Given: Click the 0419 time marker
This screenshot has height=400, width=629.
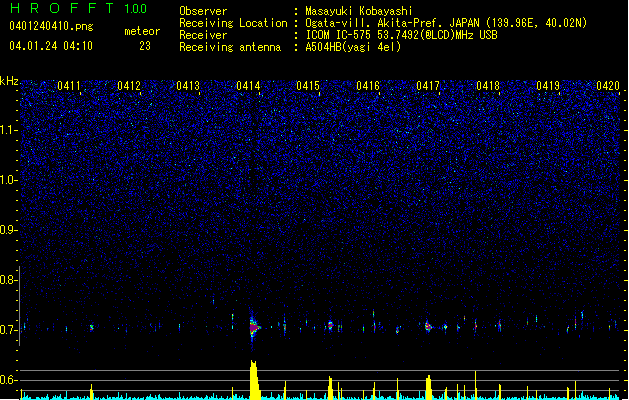Looking at the screenshot, I should click(548, 86).
